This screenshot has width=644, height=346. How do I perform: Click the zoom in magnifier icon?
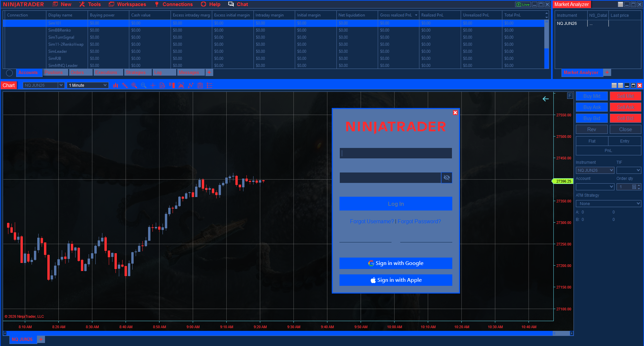tap(134, 85)
